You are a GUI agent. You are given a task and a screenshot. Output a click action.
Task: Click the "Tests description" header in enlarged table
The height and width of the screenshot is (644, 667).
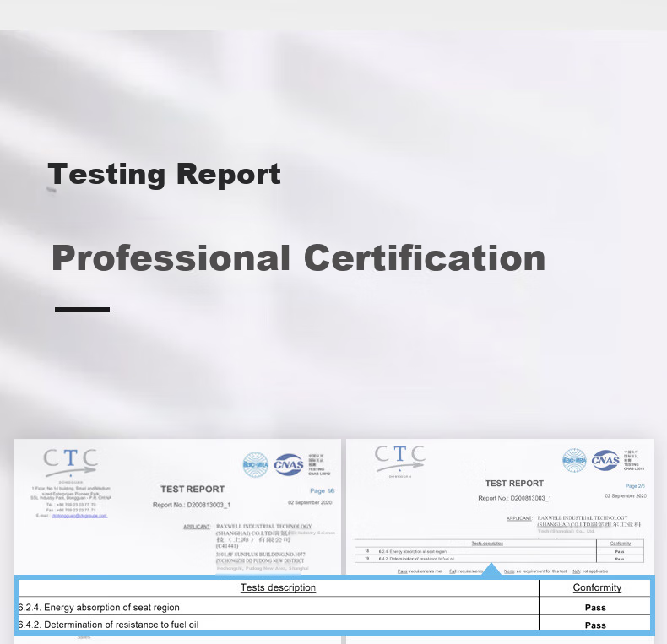click(x=279, y=587)
